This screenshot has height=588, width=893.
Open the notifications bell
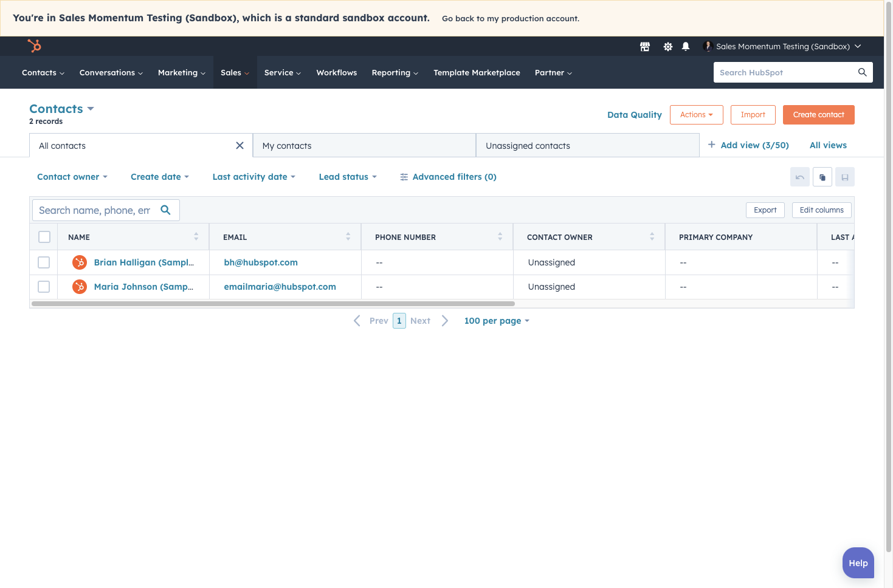coord(686,47)
